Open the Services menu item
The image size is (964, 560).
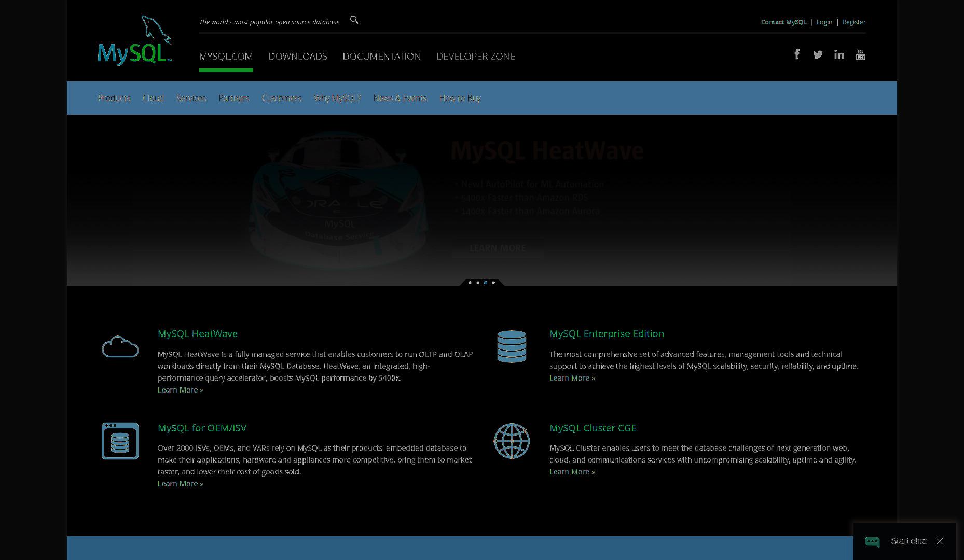tap(191, 98)
